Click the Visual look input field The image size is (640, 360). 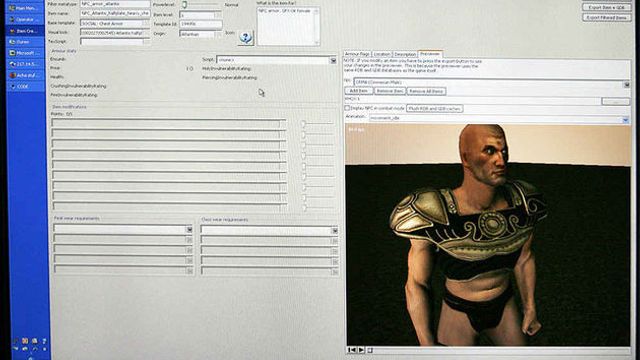coord(115,33)
